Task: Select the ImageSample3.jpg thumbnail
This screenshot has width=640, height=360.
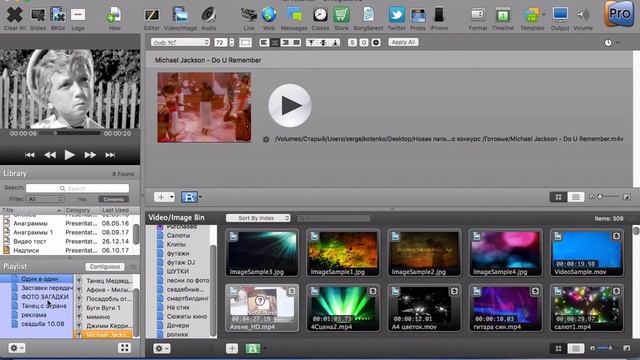Action: (x=262, y=253)
